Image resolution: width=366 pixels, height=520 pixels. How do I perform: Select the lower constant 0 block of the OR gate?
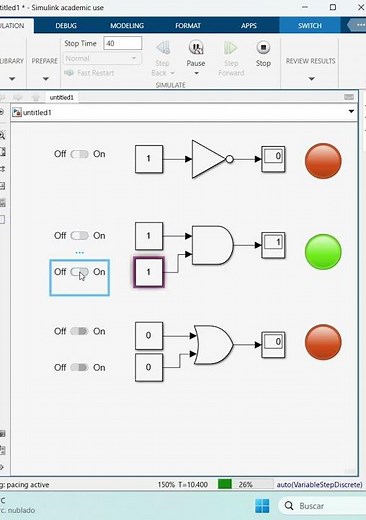coord(149,367)
